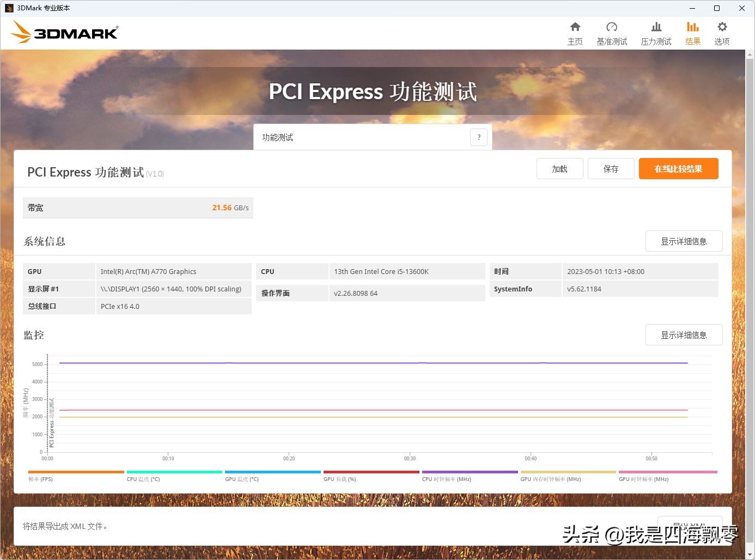Click the help question mark beside 功能测试
755x560 pixels.
479,137
